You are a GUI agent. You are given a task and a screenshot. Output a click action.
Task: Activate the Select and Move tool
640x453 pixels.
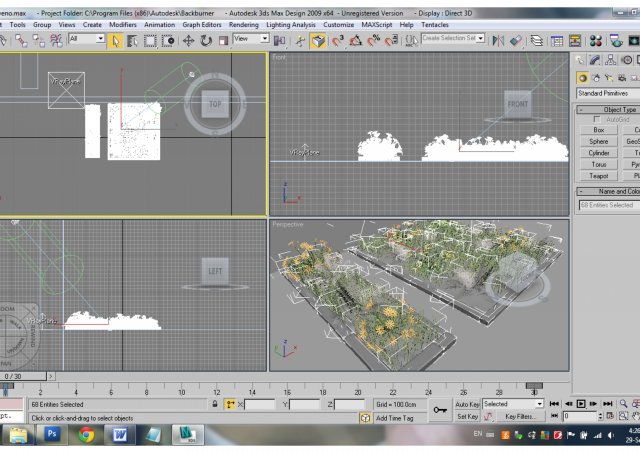(x=188, y=40)
